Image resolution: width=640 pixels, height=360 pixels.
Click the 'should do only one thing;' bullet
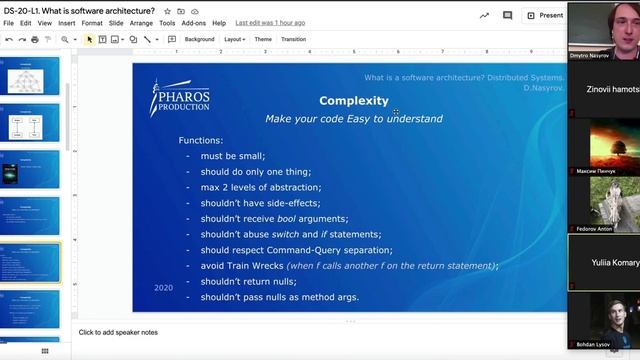(x=256, y=172)
